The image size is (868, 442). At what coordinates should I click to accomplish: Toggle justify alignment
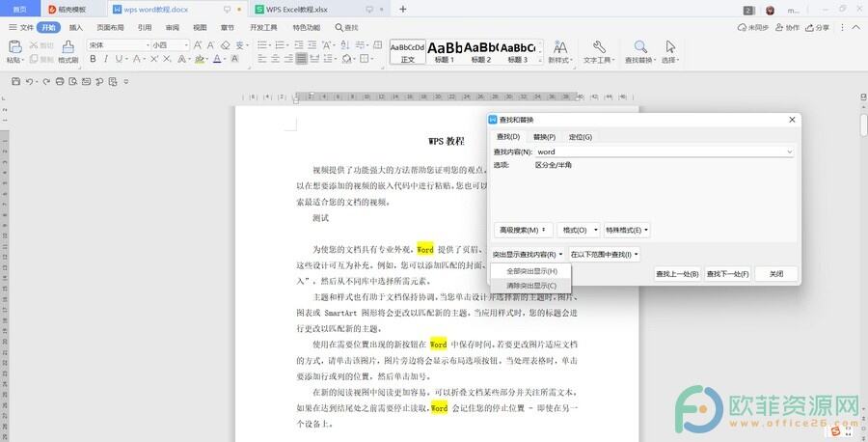302,59
